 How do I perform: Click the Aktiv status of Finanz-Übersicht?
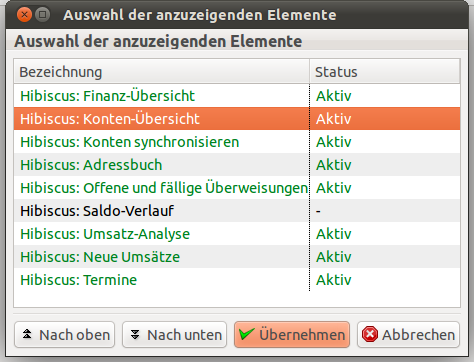click(x=334, y=96)
